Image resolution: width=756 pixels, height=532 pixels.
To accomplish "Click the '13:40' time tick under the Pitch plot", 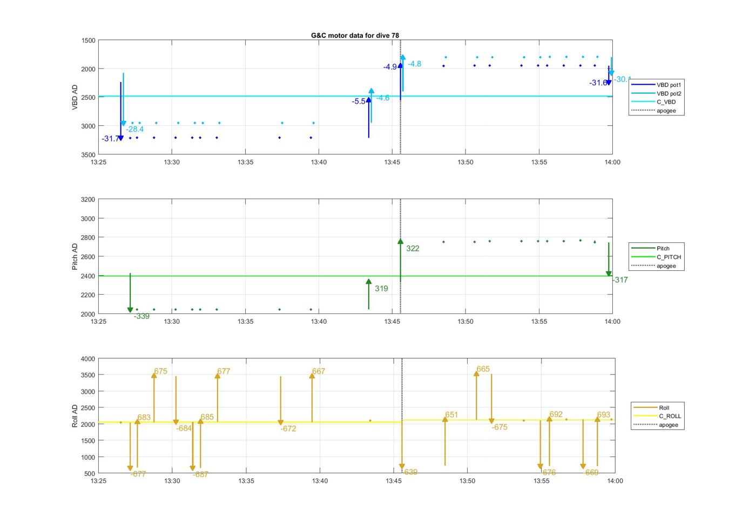I will click(x=319, y=321).
